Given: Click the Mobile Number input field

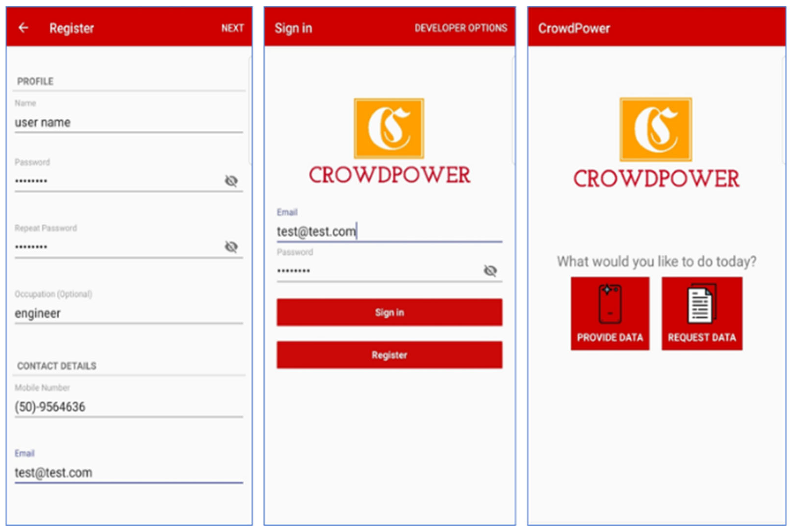Looking at the screenshot, I should click(x=128, y=407).
